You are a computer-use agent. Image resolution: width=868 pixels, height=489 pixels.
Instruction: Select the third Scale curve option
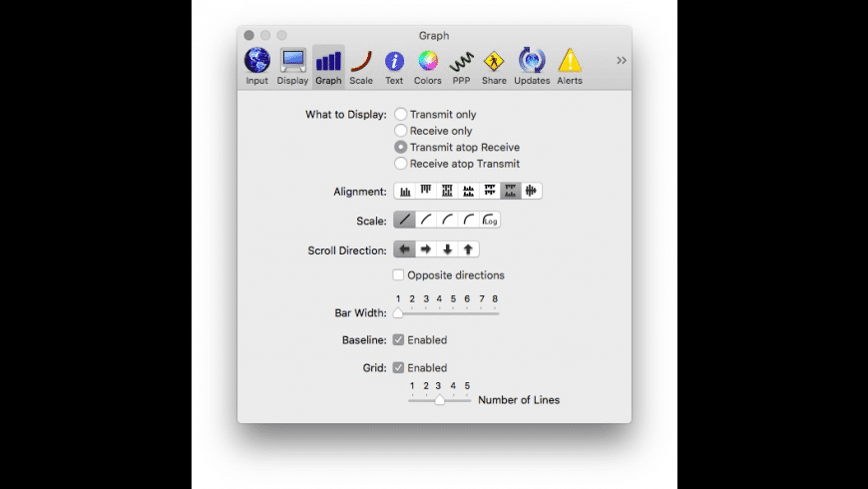click(x=447, y=220)
